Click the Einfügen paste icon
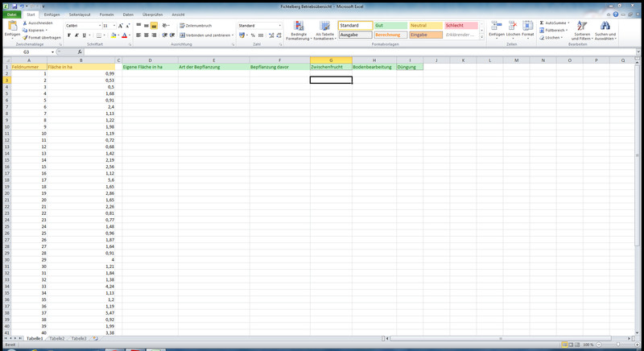Image resolution: width=644 pixels, height=351 pixels. [x=12, y=27]
